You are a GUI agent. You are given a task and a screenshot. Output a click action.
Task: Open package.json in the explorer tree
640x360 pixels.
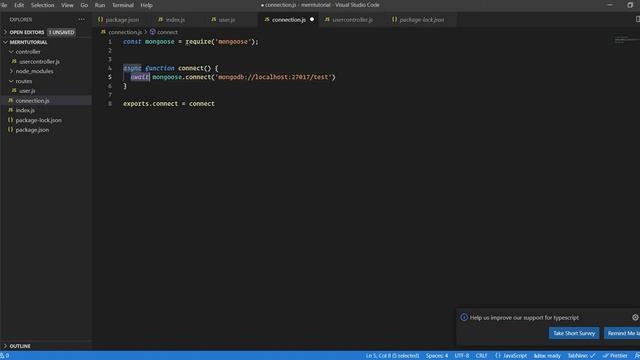pyautogui.click(x=32, y=130)
